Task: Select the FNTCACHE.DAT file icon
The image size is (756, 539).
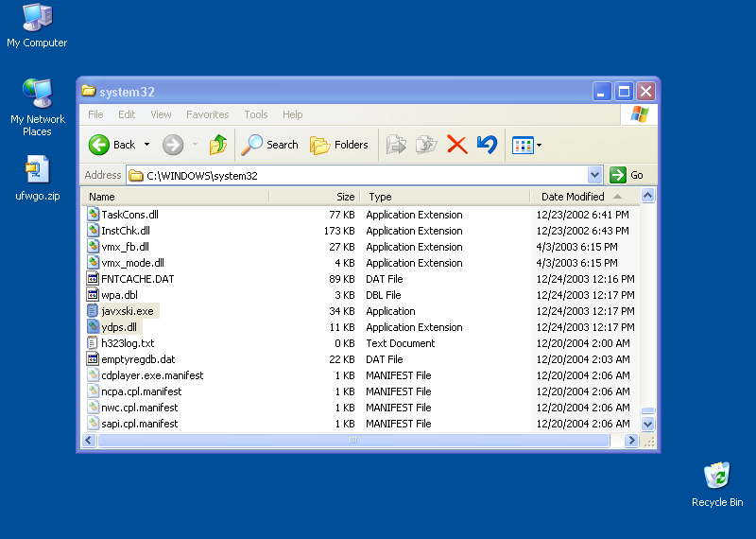Action: pyautogui.click(x=93, y=278)
